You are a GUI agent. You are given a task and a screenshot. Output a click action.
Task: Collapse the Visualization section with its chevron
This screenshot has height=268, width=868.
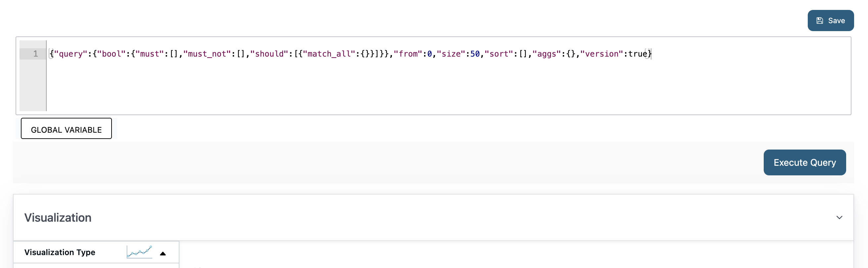839,217
